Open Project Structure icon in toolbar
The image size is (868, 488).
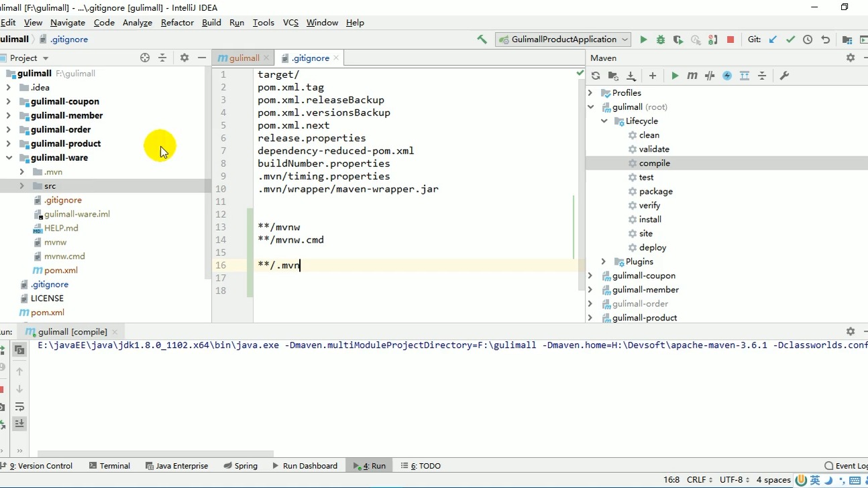847,40
